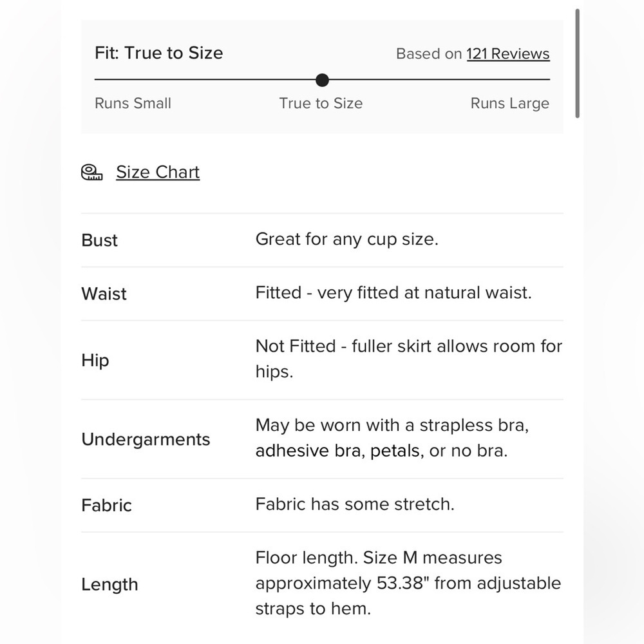This screenshot has width=644, height=644.
Task: Click the fitted at natural waist description
Action: [393, 293]
